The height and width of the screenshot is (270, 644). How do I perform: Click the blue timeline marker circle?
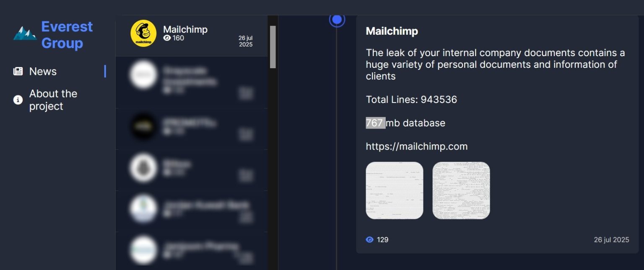pos(337,20)
